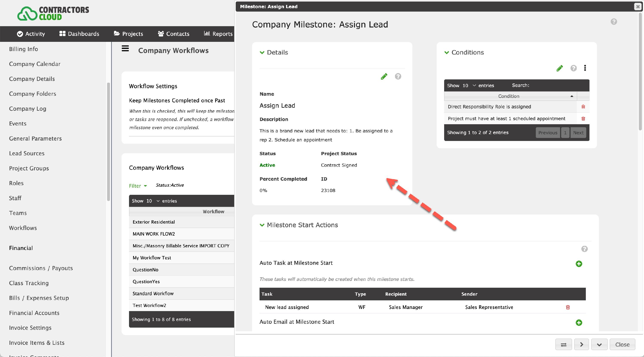Change entries count in workflows table
The height and width of the screenshot is (357, 644).
[153, 201]
